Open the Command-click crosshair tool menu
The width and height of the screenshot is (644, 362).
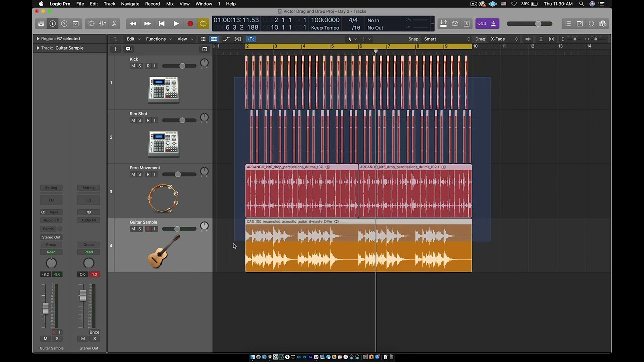[366, 39]
